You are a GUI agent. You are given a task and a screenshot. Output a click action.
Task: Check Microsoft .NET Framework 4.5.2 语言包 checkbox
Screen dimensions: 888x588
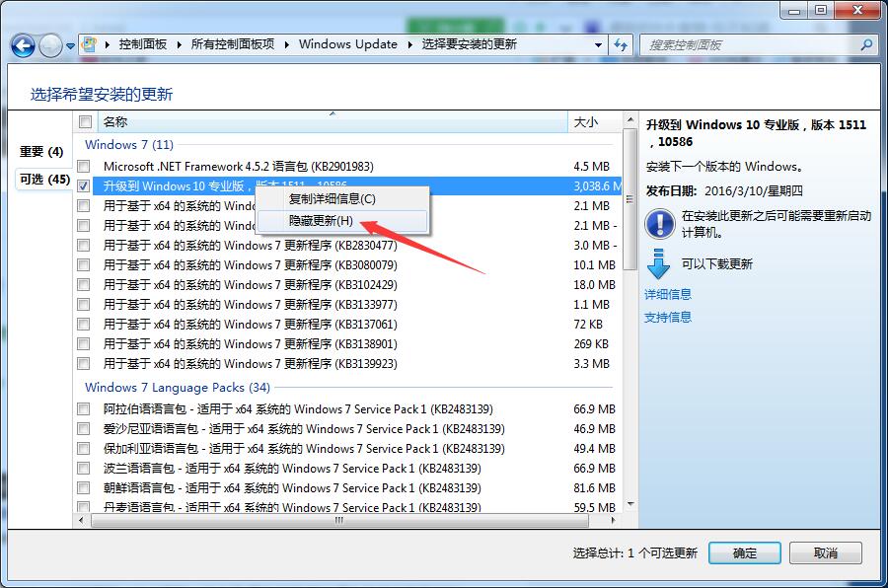[x=84, y=166]
